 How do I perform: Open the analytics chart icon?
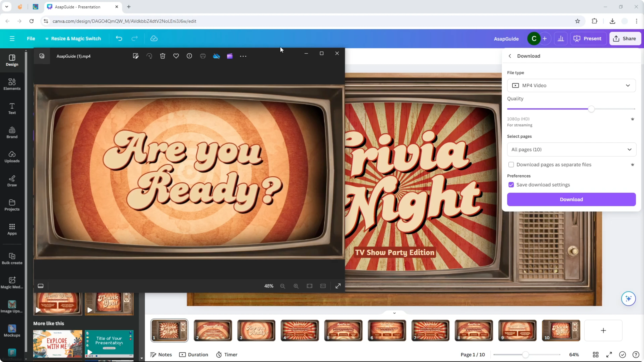point(561,38)
